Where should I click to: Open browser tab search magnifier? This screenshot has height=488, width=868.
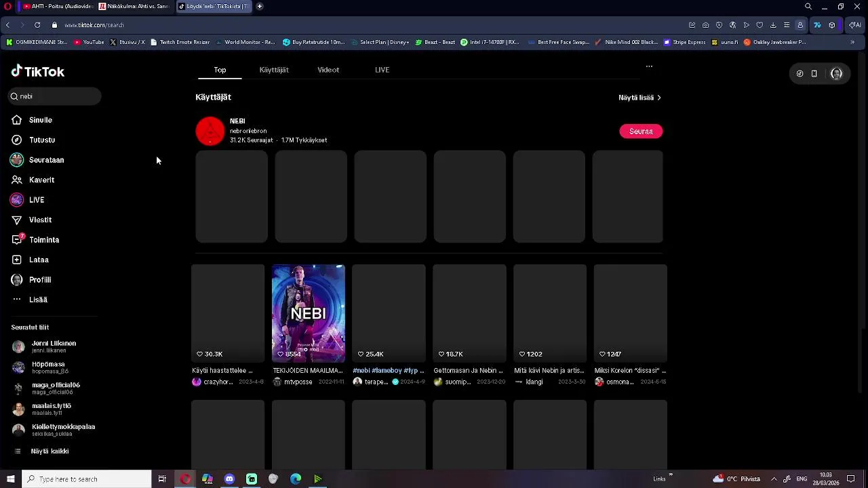pos(808,6)
